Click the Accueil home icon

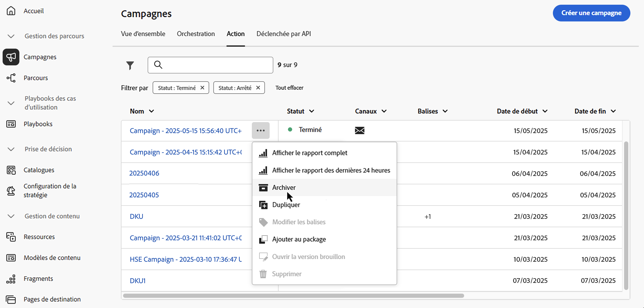click(x=11, y=11)
